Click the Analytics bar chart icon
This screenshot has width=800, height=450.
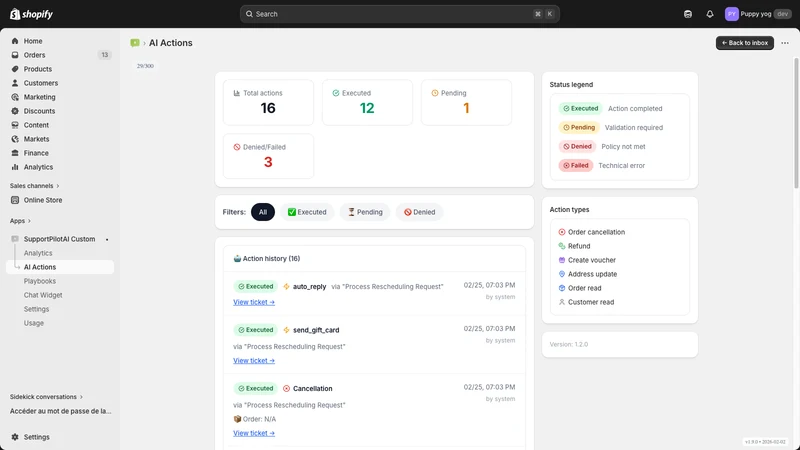(x=15, y=167)
